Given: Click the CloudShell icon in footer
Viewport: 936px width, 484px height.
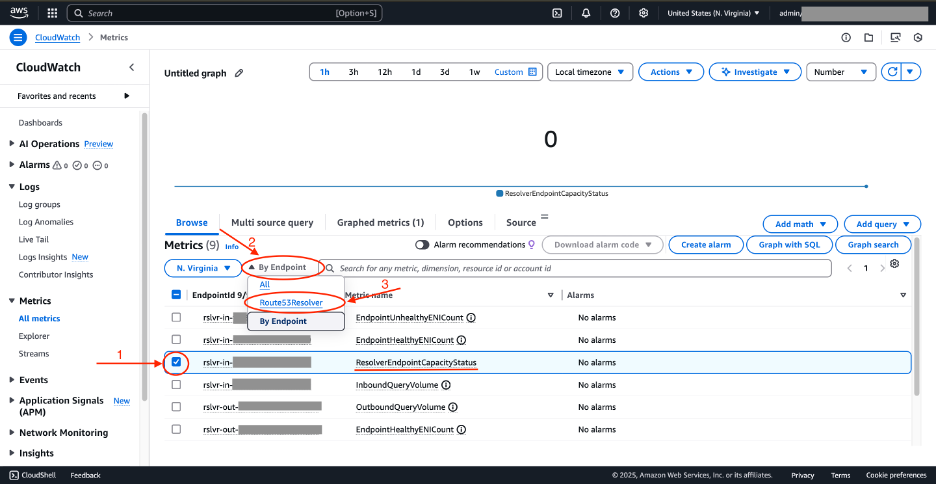Looking at the screenshot, I should (14, 475).
